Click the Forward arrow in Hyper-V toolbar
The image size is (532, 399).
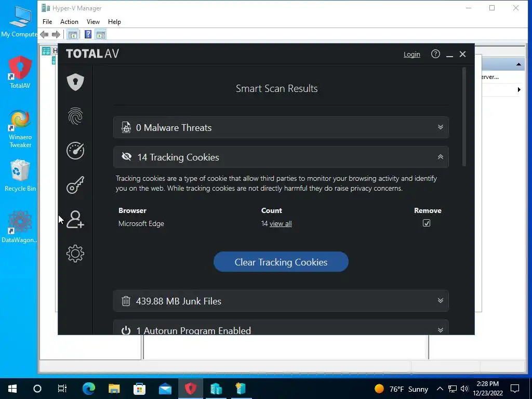tap(56, 34)
